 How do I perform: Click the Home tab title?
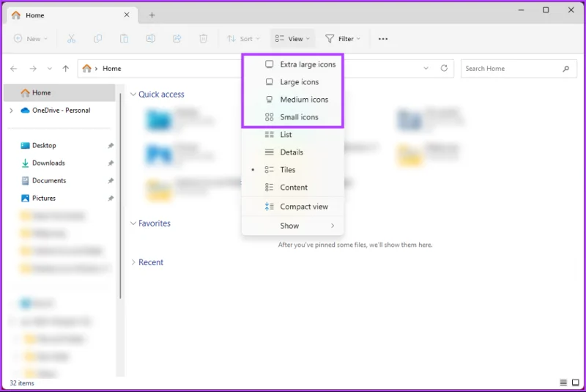click(x=34, y=15)
